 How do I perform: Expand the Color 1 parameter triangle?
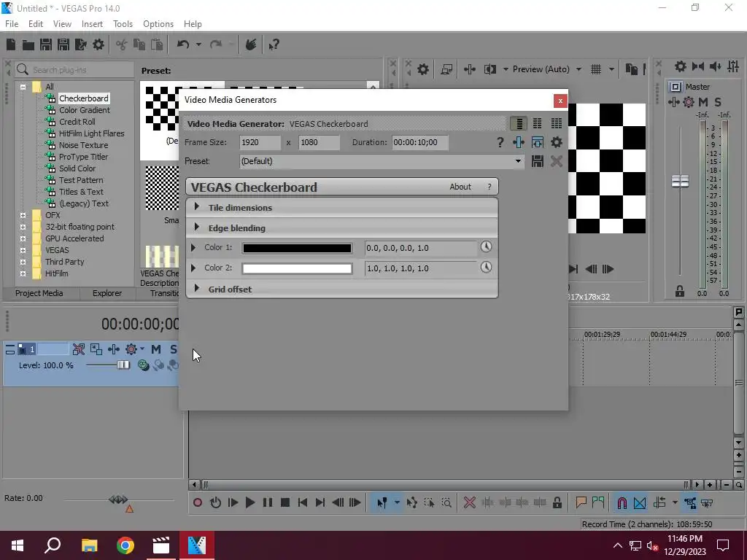coord(193,247)
